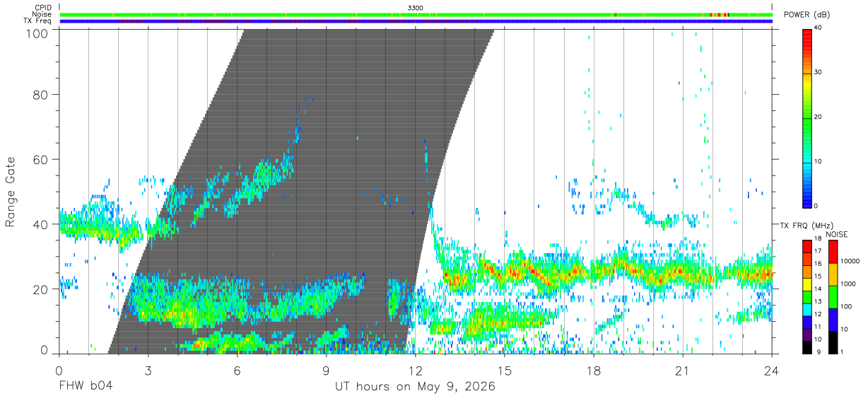Screen dimensions: 868x401
Task: Click the 15 hour tick label on the time axis
Action: pos(505,371)
